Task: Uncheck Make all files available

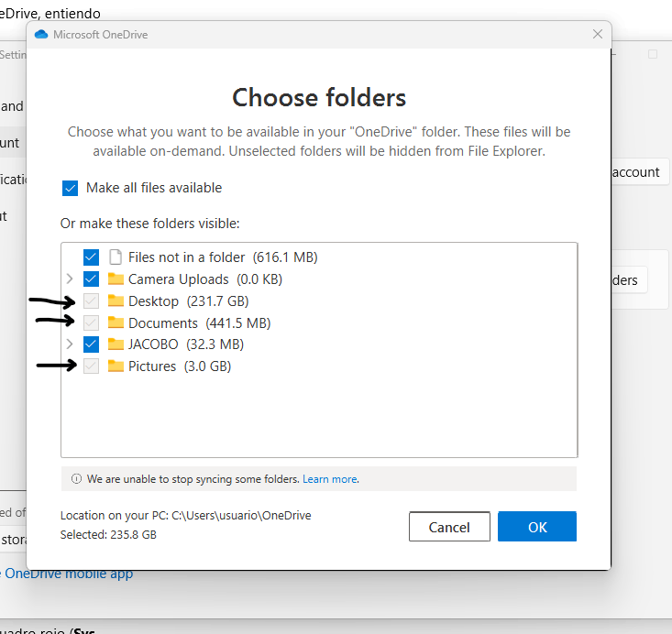Action: [x=70, y=188]
